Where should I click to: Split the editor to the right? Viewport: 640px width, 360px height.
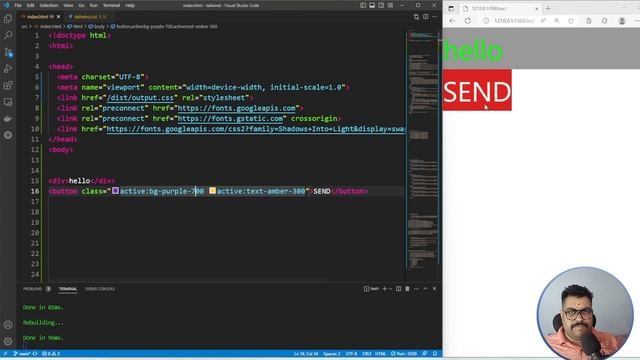tap(425, 17)
